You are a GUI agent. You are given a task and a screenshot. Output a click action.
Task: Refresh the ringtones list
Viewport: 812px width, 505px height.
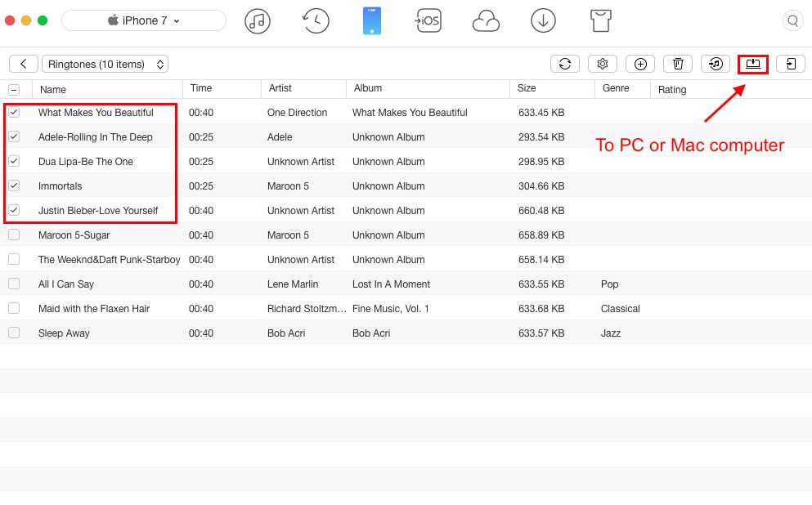pyautogui.click(x=565, y=65)
